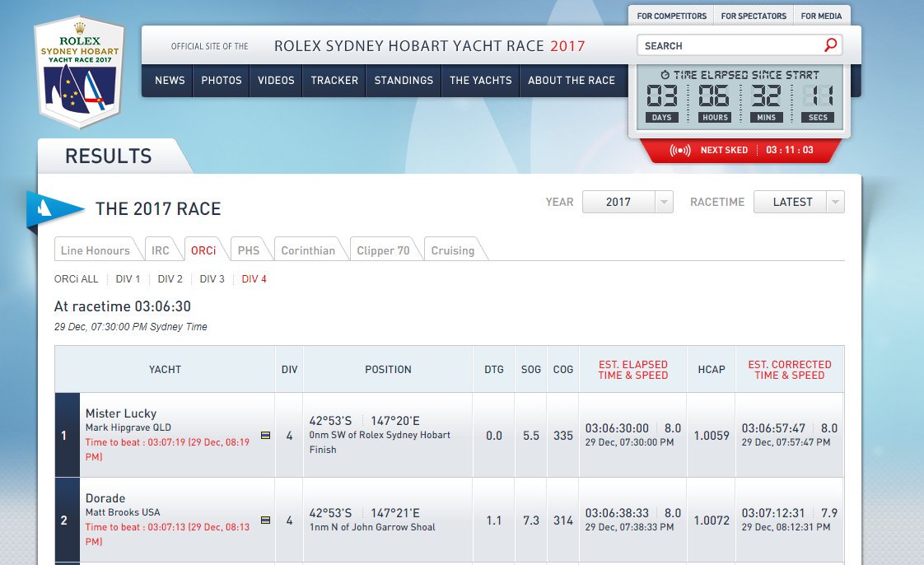Select the DIV 1 filter option

point(128,279)
